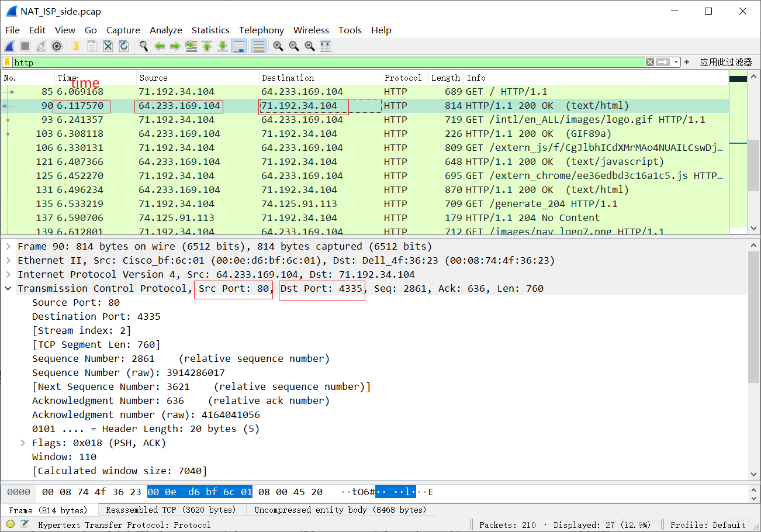The image size is (761, 532).
Task: Start capture with the shark fin icon
Action: tap(10, 46)
